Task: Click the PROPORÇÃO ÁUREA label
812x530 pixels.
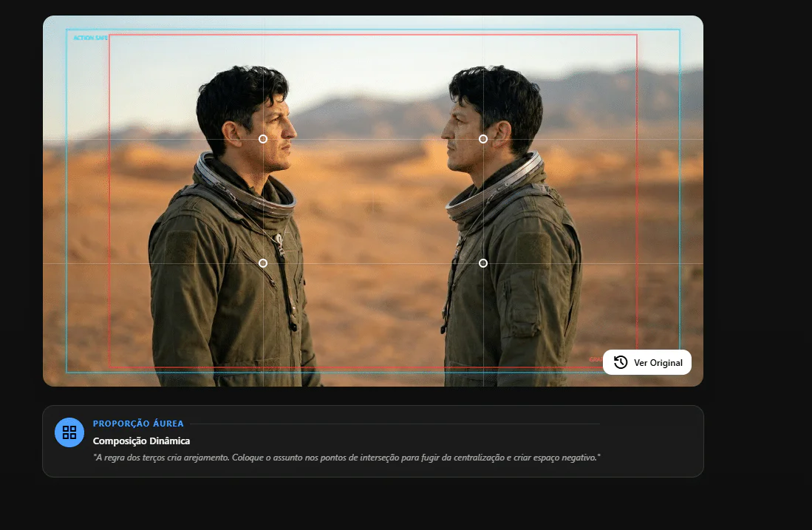Action: (138, 424)
